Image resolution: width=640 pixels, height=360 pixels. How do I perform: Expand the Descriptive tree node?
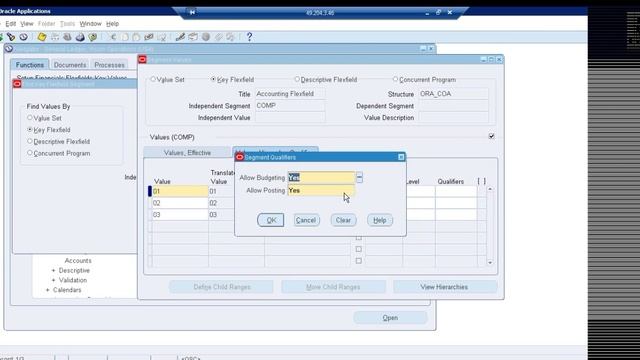pos(53,271)
